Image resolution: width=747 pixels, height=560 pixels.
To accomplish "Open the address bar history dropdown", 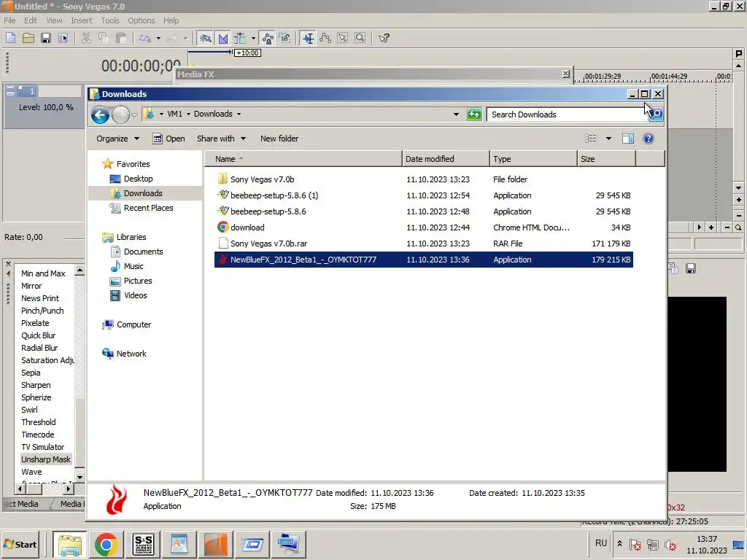I will click(x=456, y=114).
